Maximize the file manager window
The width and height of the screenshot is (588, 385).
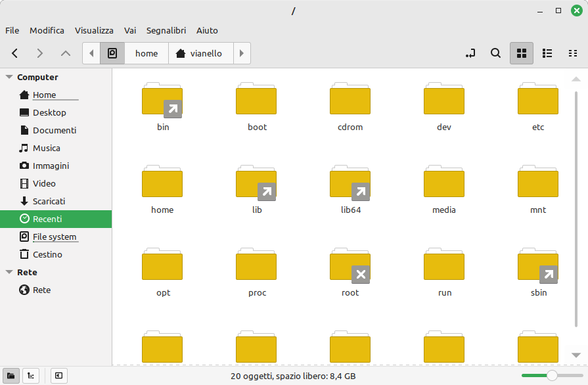pos(558,11)
